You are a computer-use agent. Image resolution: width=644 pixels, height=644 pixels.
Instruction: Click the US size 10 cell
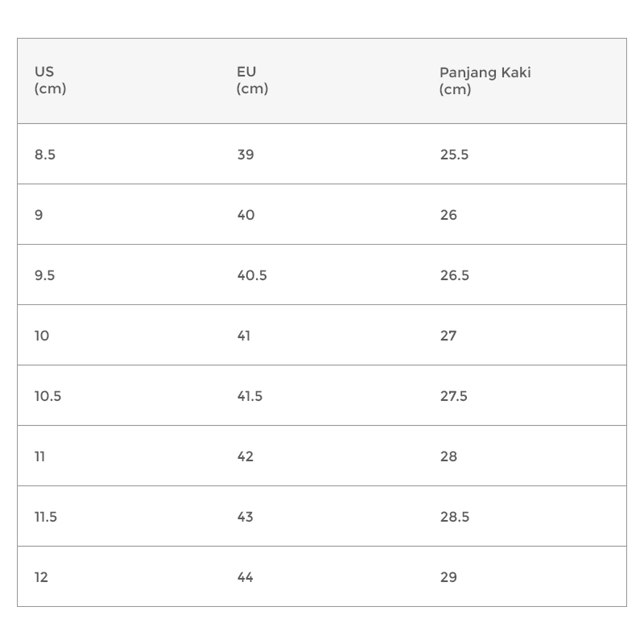coord(42,336)
